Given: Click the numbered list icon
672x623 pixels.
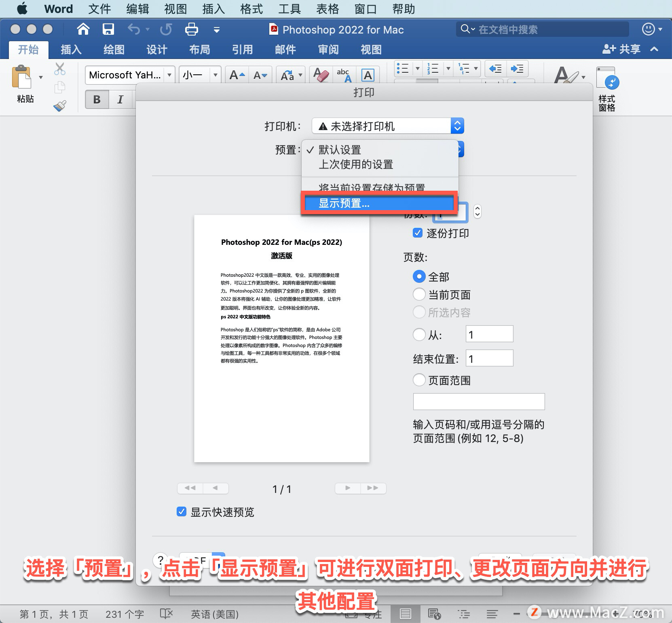Looking at the screenshot, I should click(433, 68).
